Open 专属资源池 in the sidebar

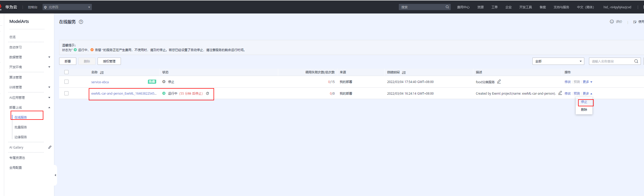point(17,158)
